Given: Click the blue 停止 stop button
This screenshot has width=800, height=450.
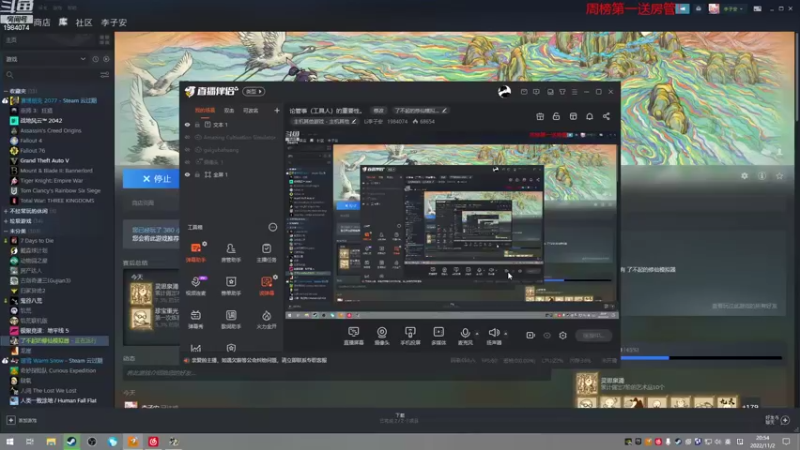Looking at the screenshot, I should coord(151,179).
